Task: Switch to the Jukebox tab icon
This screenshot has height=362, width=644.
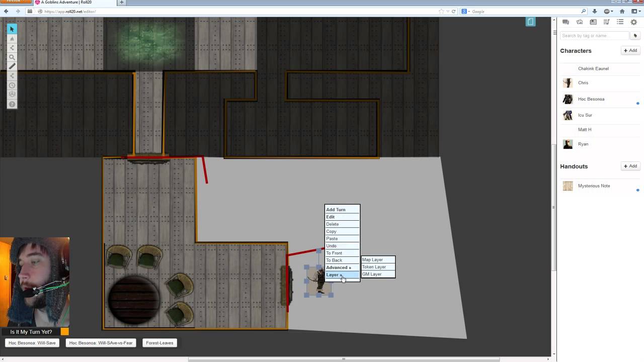Action: tap(606, 22)
